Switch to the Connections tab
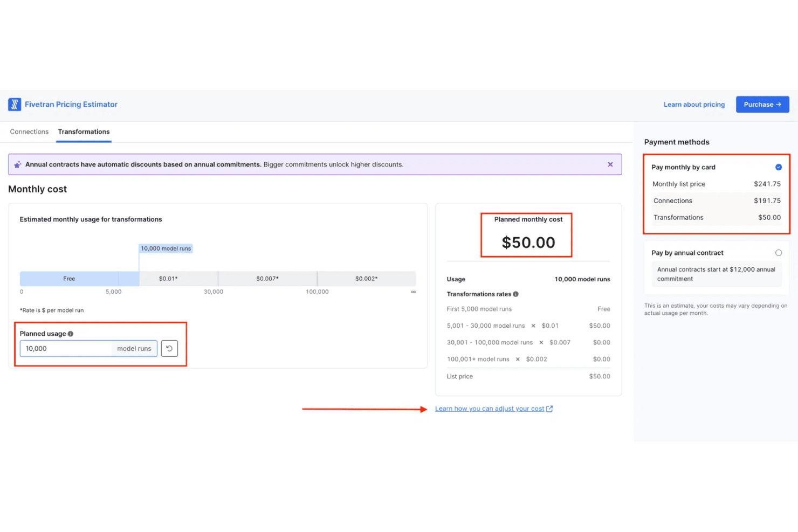Viewport: 798px width, 532px height. point(29,132)
